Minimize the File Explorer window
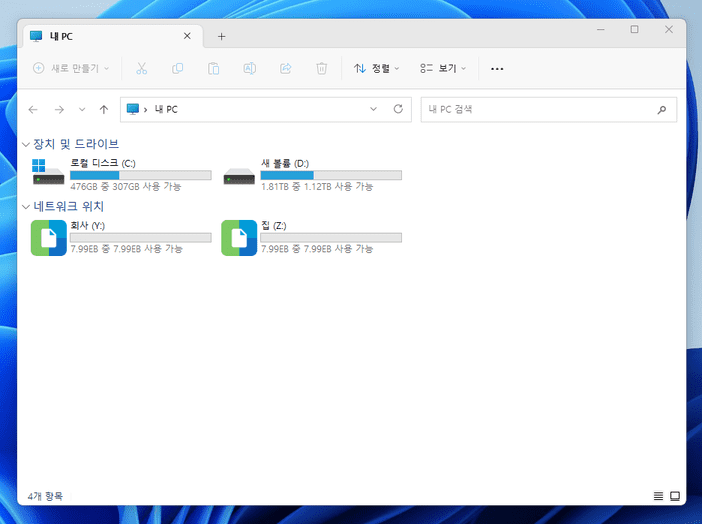 tap(601, 30)
